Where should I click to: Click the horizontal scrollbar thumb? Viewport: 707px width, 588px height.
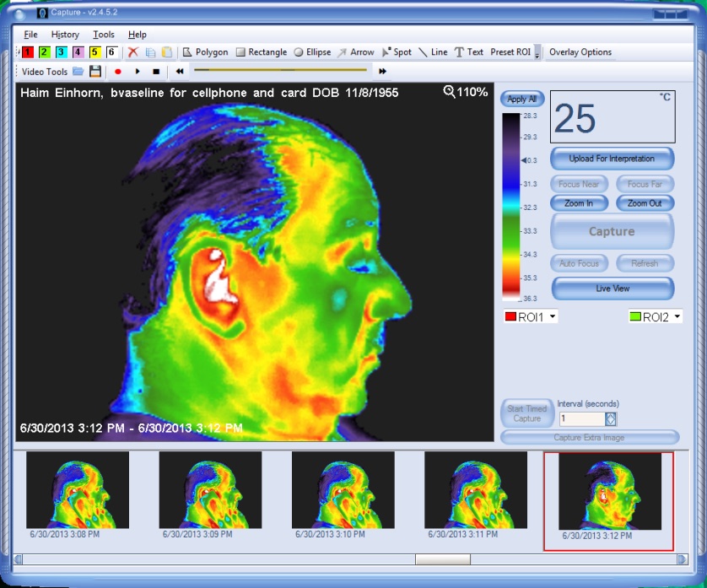pos(443,559)
